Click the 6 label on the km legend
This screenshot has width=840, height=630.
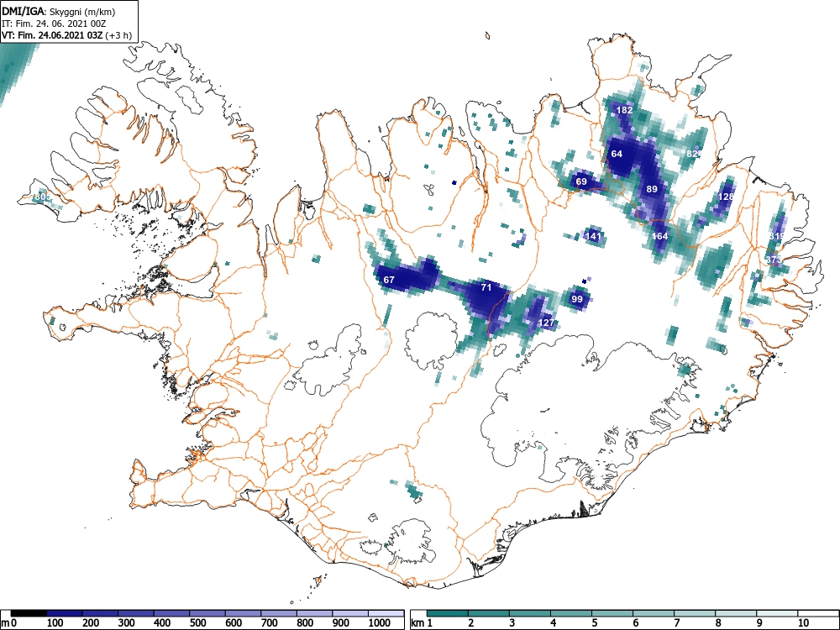coord(635,623)
